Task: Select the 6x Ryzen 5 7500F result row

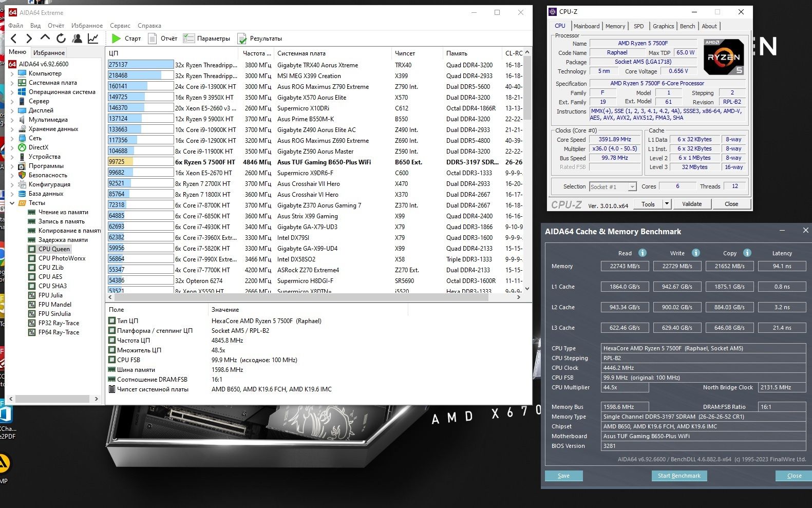Action: coord(314,162)
